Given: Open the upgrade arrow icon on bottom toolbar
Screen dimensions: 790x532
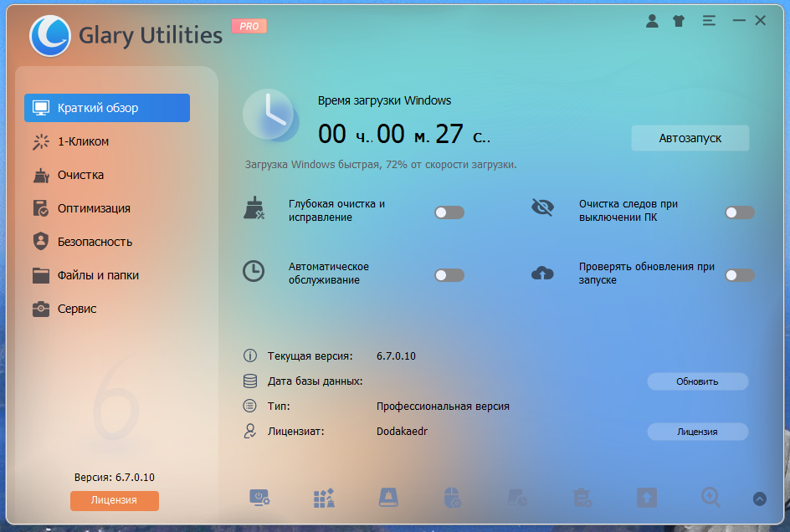Looking at the screenshot, I should [646, 497].
